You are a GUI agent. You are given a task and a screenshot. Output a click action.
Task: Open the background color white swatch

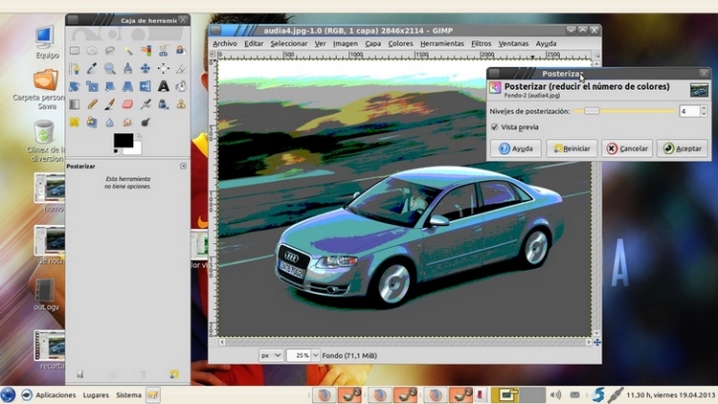(x=136, y=149)
